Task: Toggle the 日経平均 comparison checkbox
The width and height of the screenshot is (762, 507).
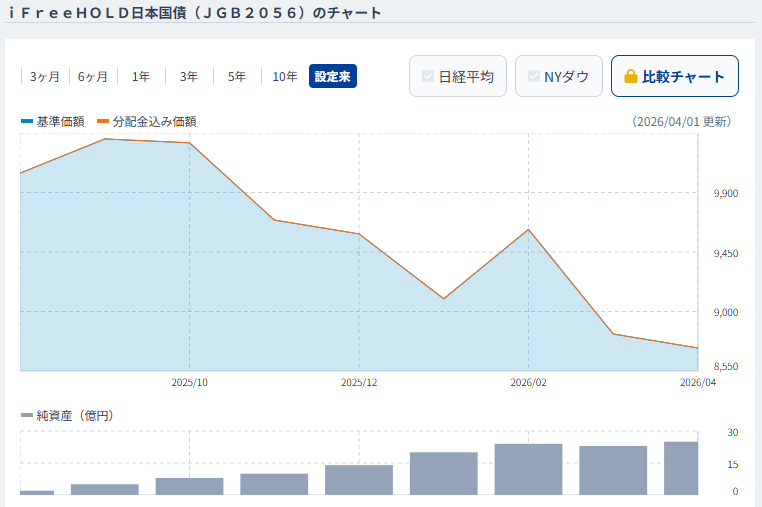Action: click(428, 76)
